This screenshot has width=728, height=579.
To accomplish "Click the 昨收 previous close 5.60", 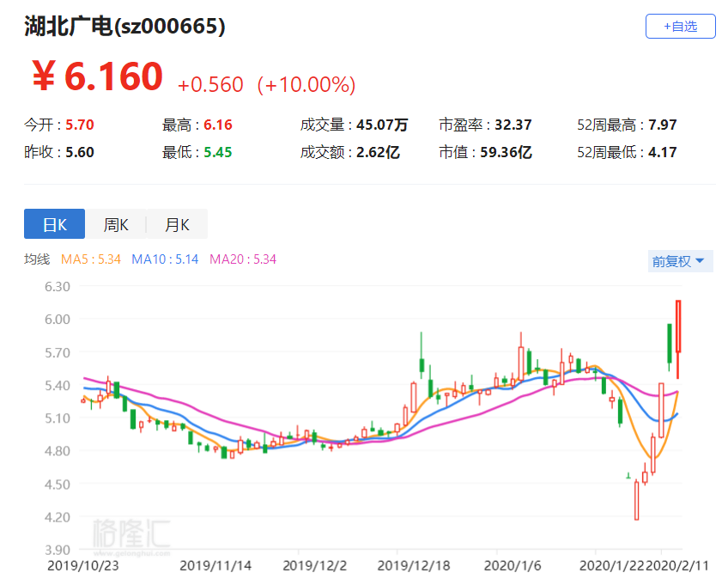I will pyautogui.click(x=80, y=152).
